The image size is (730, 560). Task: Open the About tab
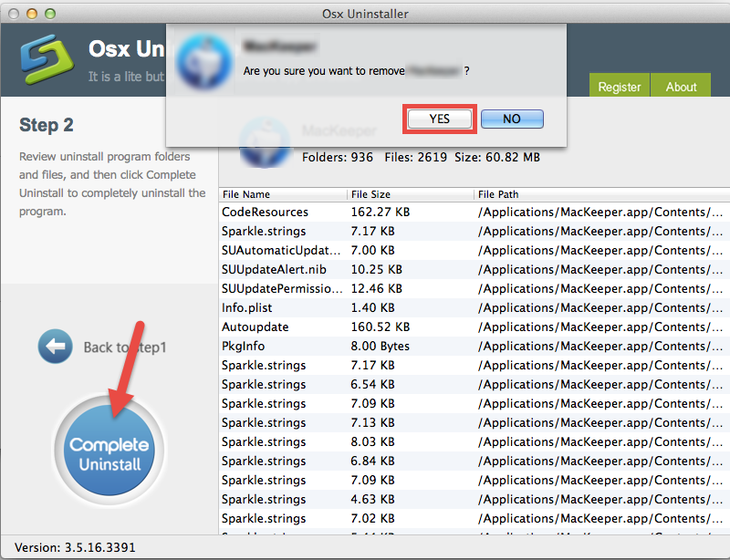click(681, 87)
